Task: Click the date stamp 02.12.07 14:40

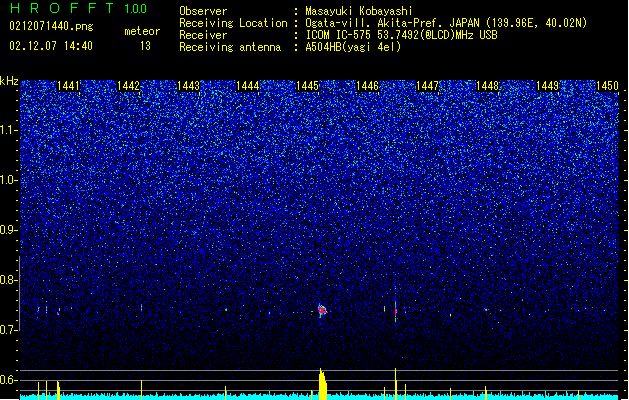Action: tap(51, 46)
